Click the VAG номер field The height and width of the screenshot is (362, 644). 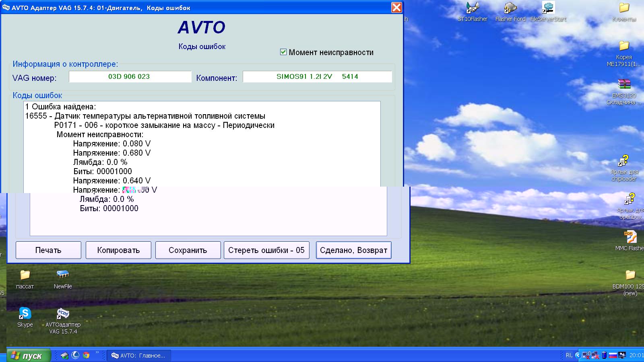tap(130, 76)
